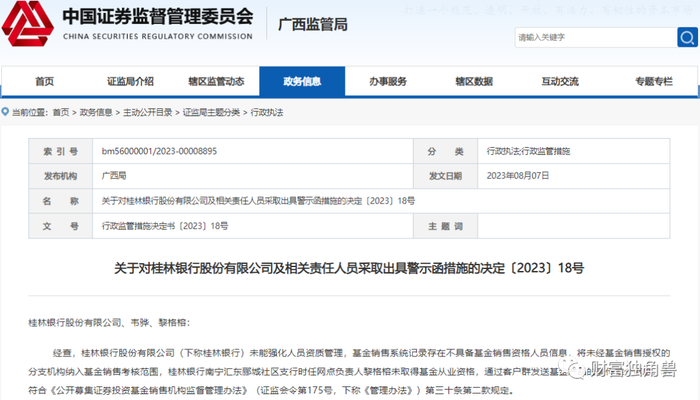Click the 行政执法;行政监管措施 category value
The height and width of the screenshot is (400, 700).
pyautogui.click(x=528, y=151)
